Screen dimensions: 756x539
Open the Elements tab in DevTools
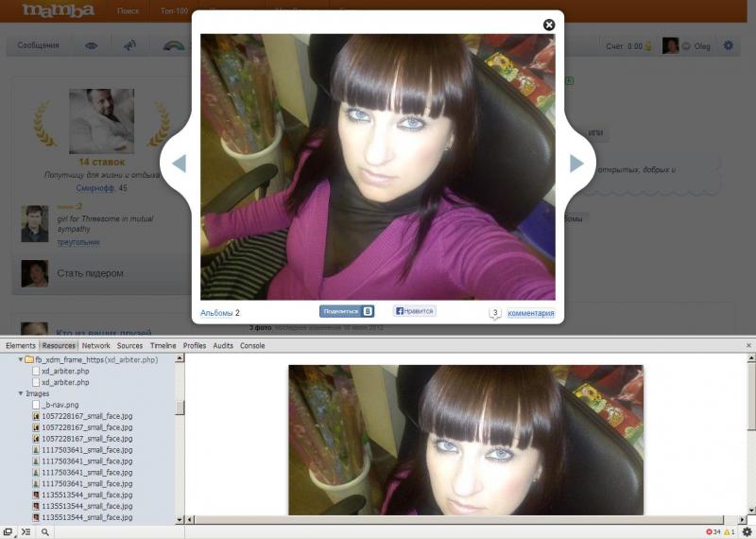[21, 346]
